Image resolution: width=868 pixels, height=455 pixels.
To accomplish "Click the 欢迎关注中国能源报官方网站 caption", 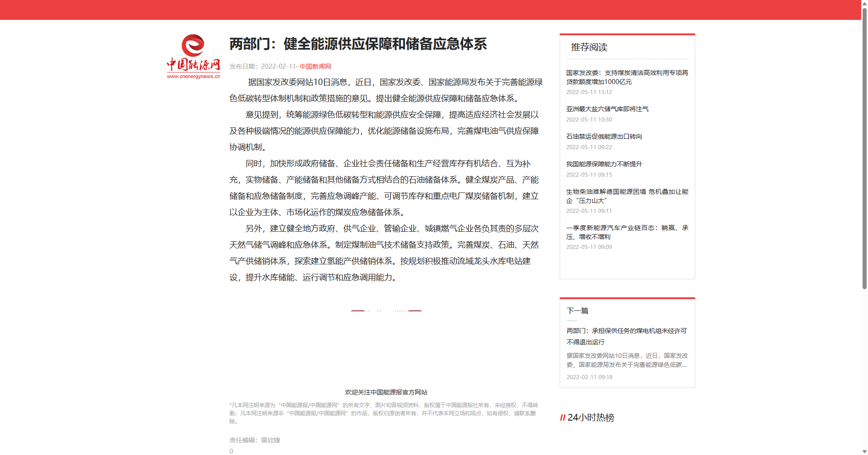I will [x=386, y=392].
